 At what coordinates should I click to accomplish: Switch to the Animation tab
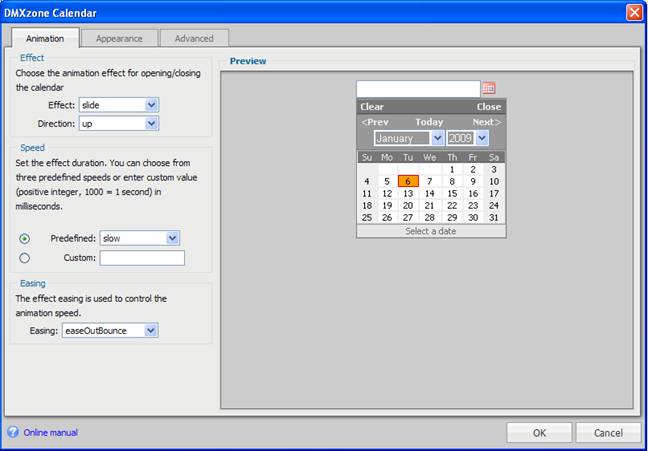(x=45, y=38)
